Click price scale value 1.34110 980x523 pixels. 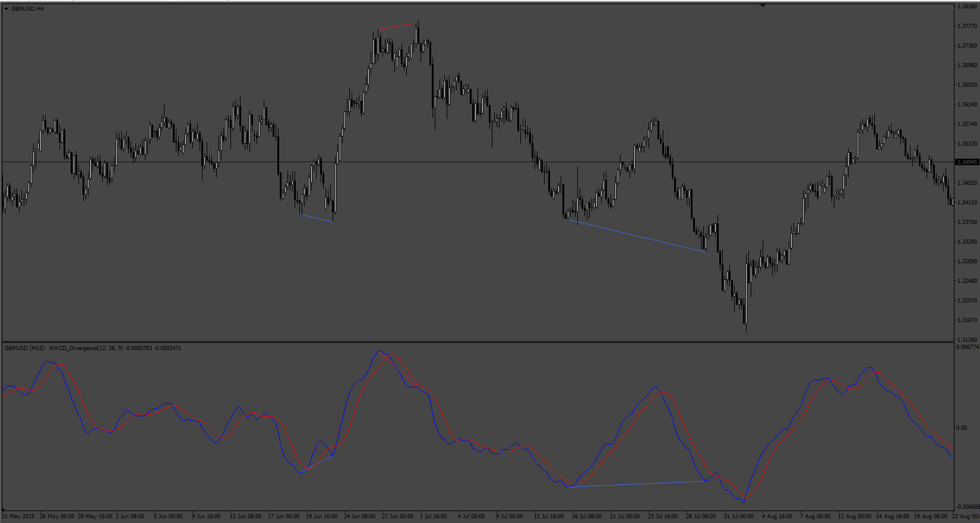click(x=968, y=203)
